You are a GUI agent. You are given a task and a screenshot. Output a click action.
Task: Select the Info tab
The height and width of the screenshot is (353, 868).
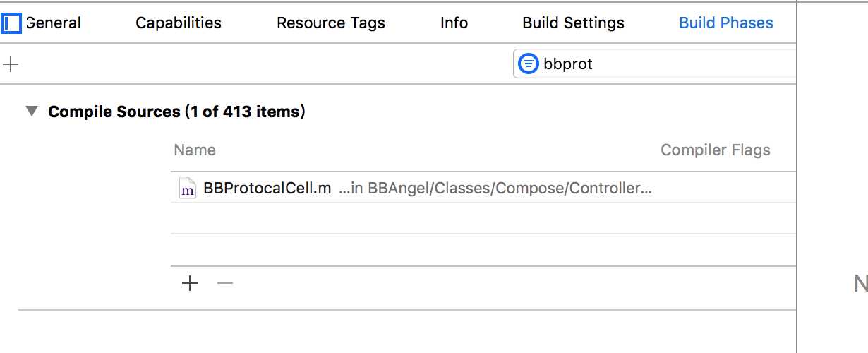(x=454, y=23)
